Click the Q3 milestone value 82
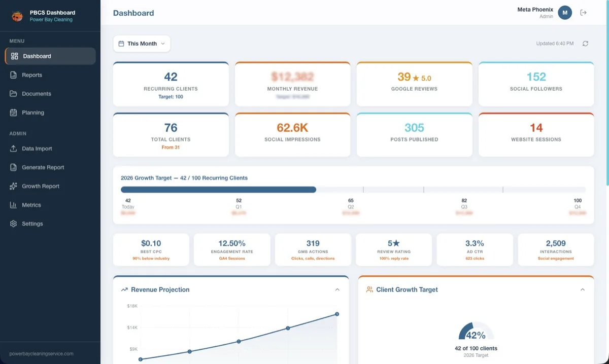This screenshot has width=609, height=364. (x=464, y=201)
